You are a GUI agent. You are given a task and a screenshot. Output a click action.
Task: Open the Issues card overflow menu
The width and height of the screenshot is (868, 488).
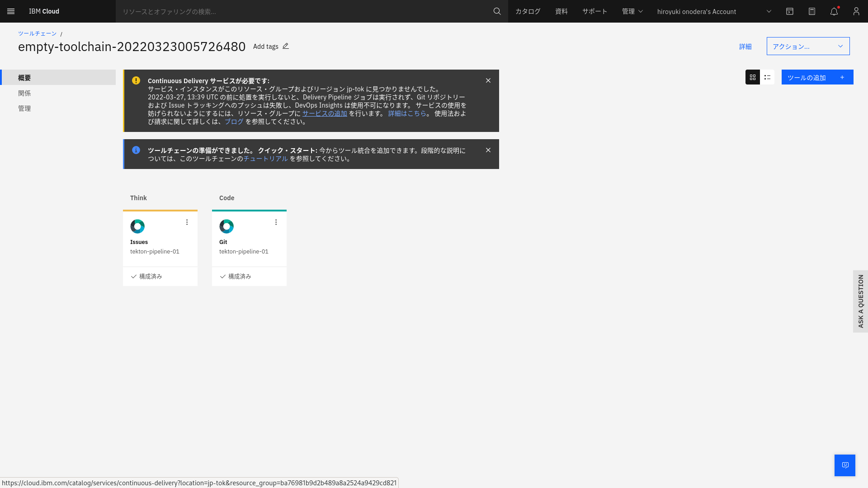[187, 222]
